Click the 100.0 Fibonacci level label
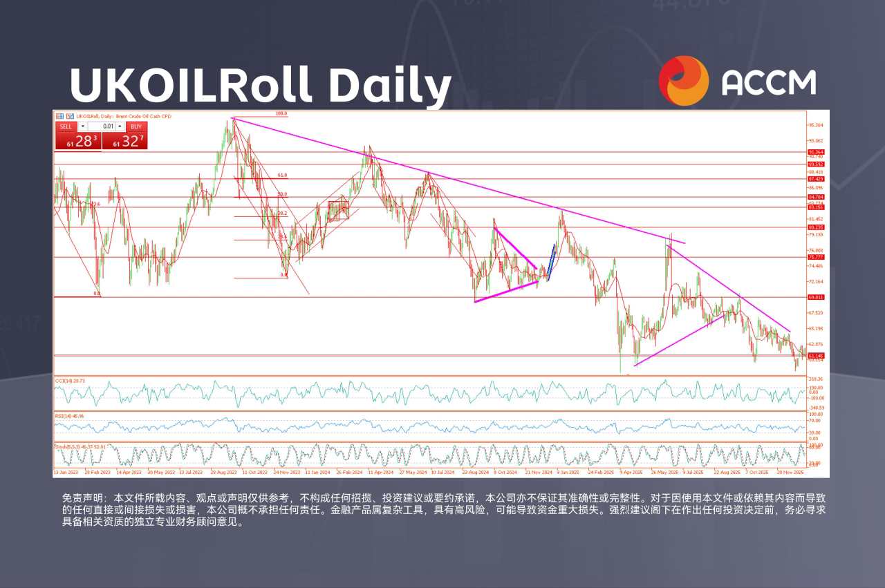Image resolution: width=885 pixels, height=588 pixels. tap(281, 113)
